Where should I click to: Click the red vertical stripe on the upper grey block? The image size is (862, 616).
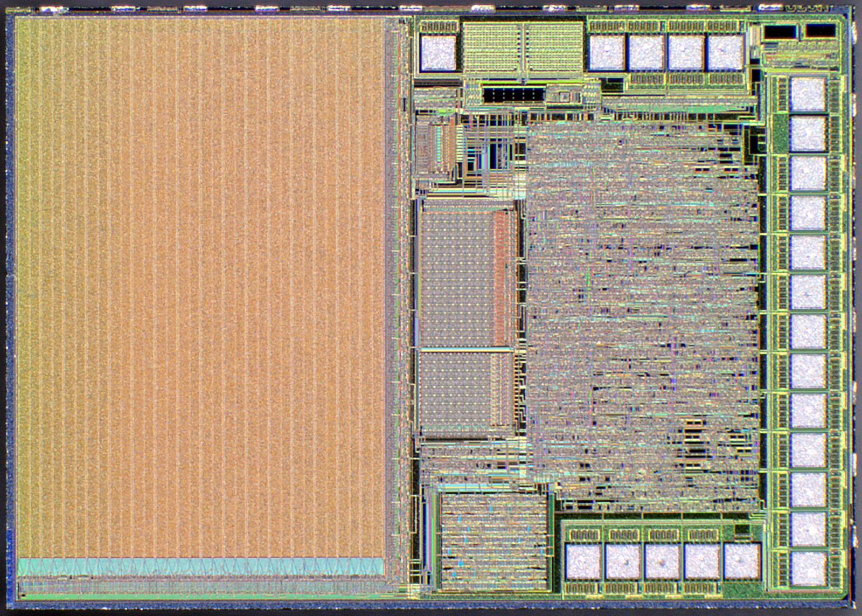pyautogui.click(x=501, y=278)
